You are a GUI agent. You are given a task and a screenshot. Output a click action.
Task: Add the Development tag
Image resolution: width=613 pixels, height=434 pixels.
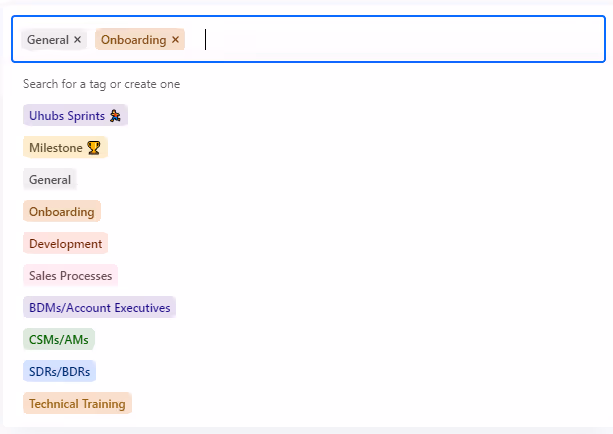coord(65,244)
